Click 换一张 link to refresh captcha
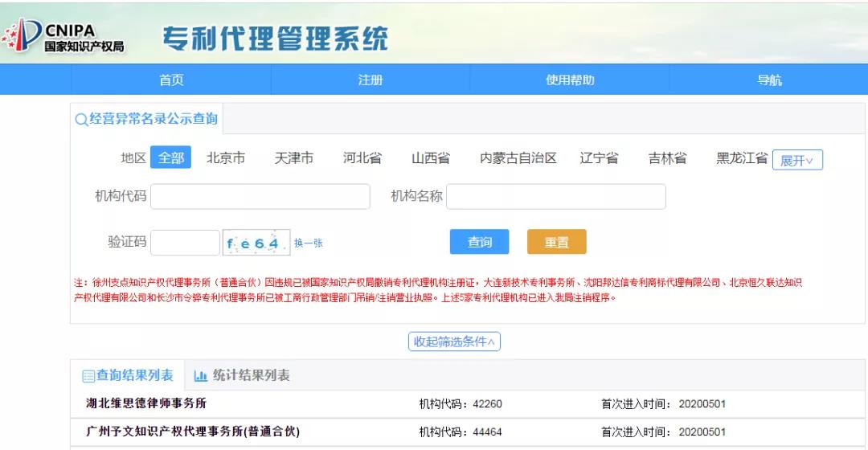This screenshot has width=868, height=450. (x=309, y=243)
